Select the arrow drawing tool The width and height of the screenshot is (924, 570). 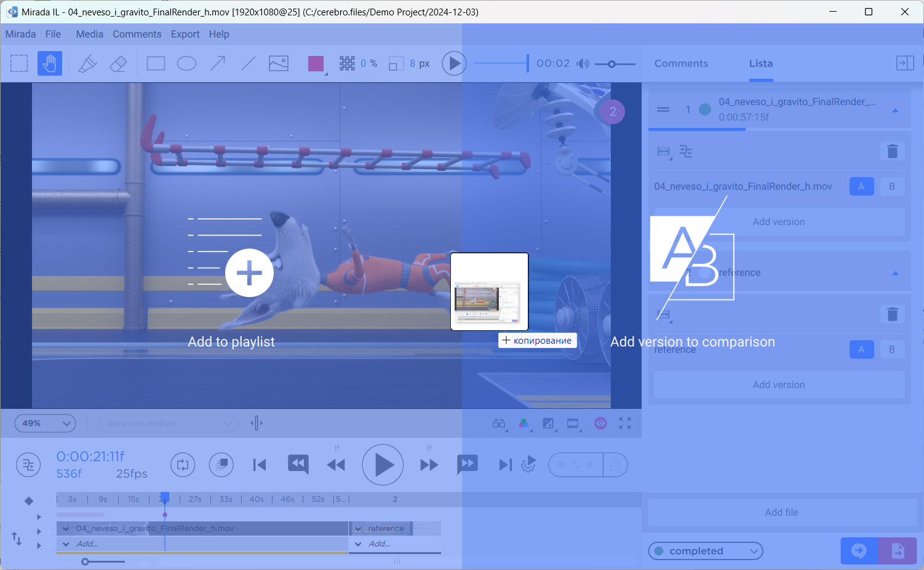point(218,63)
